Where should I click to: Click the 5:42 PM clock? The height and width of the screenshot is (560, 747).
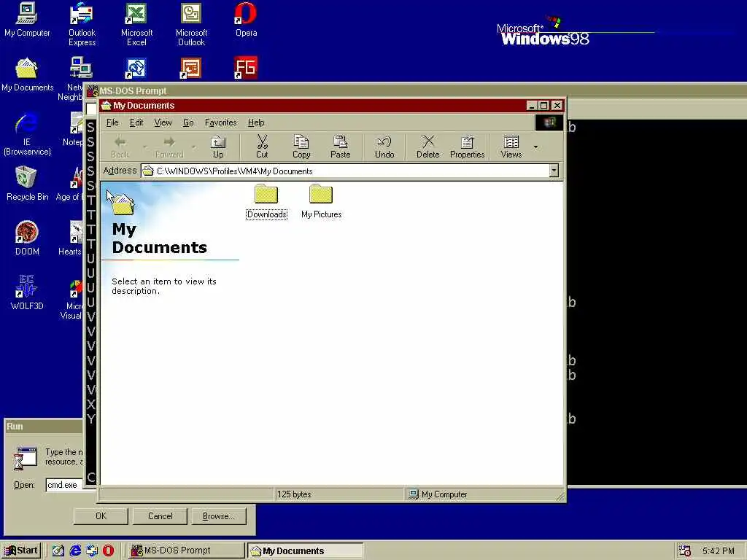click(718, 551)
